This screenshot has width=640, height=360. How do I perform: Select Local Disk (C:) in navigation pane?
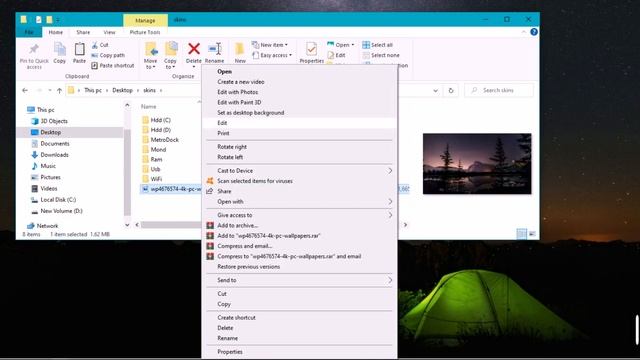[x=58, y=200]
